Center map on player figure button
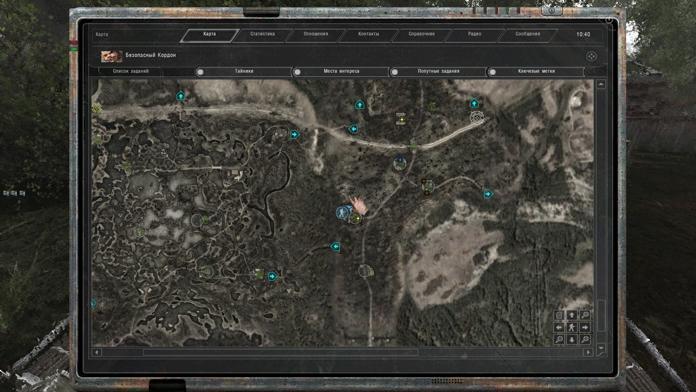The image size is (696, 392). click(x=572, y=328)
